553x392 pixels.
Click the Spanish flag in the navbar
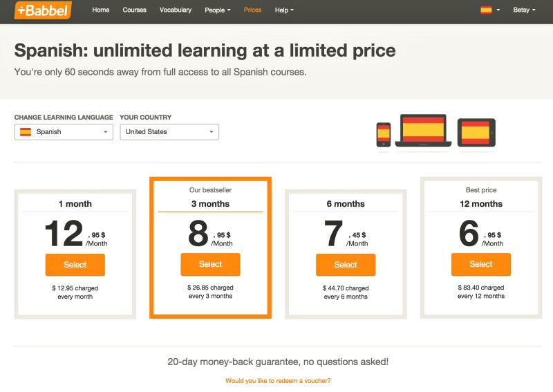(x=486, y=10)
